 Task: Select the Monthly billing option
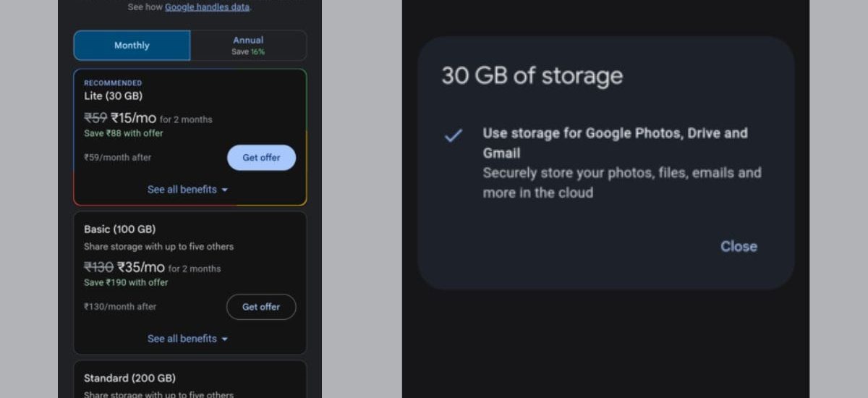(132, 46)
